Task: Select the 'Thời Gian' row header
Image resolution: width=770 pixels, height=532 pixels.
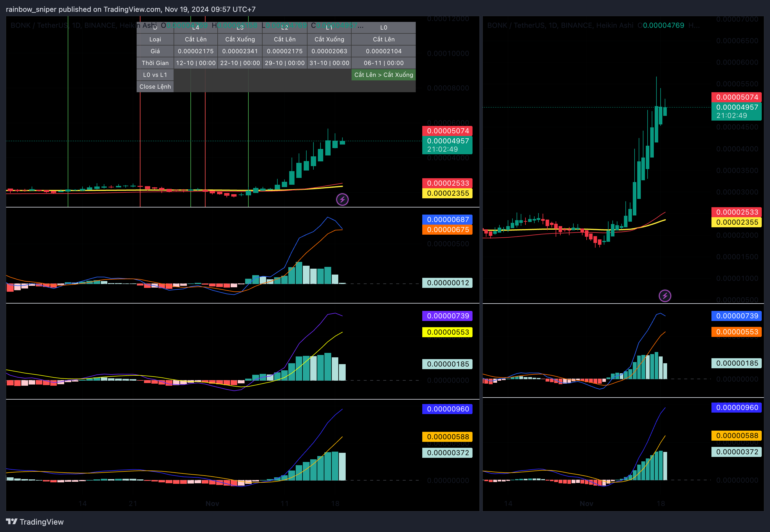Action: click(x=155, y=63)
